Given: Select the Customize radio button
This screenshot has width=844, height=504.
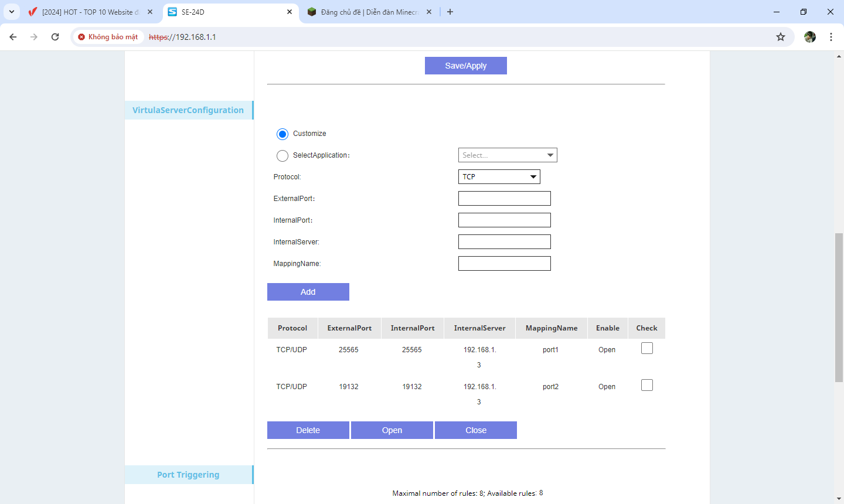Looking at the screenshot, I should click(283, 134).
